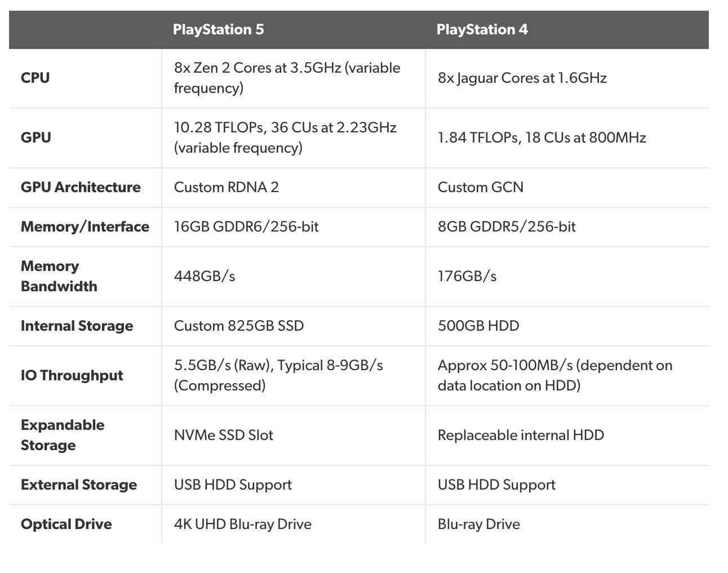The height and width of the screenshot is (573, 728).
Task: Select the '1.84 TFLOPs, 18 CUs' cell
Action: (541, 137)
